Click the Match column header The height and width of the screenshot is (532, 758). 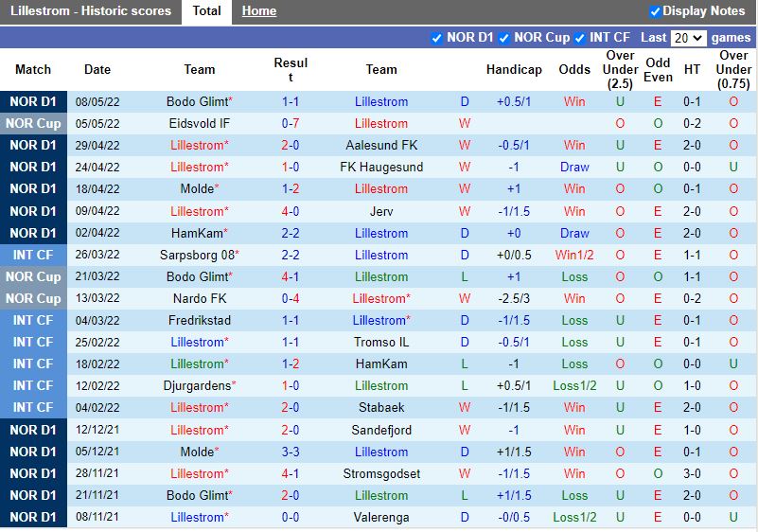33,70
